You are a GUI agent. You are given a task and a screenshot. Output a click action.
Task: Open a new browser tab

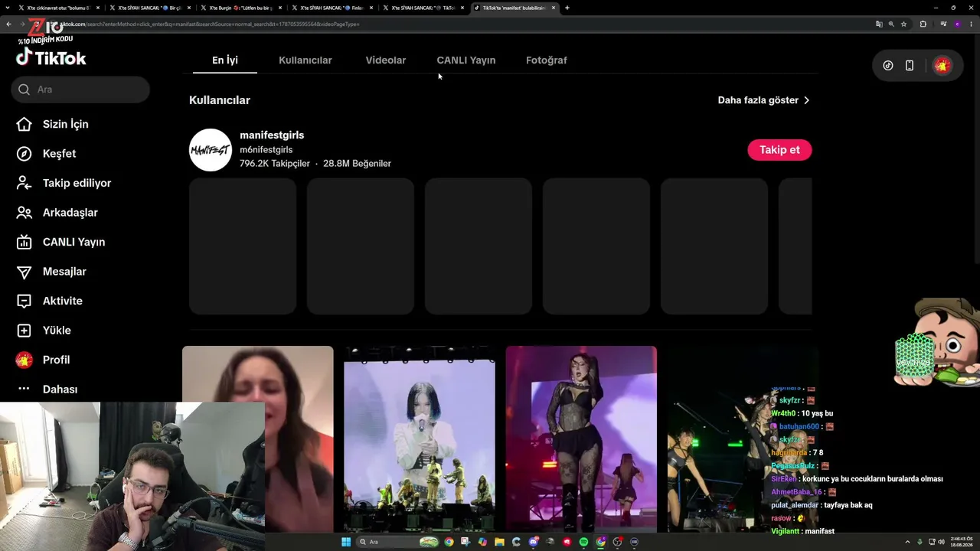pos(567,8)
